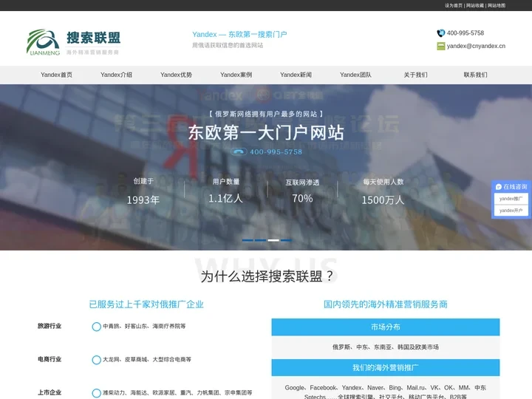Click the 1.1亿人 user count statistic
The width and height of the screenshot is (532, 399).
click(x=225, y=199)
